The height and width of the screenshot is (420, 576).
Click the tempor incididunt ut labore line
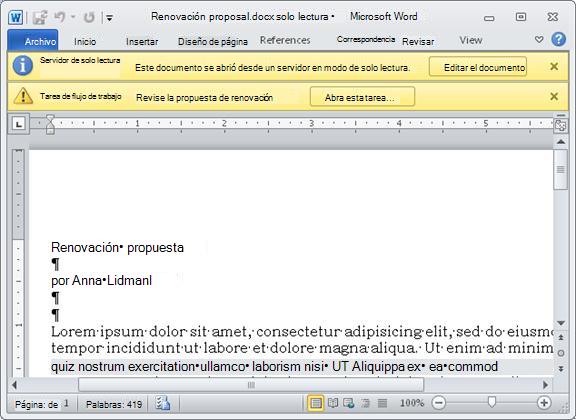302,348
